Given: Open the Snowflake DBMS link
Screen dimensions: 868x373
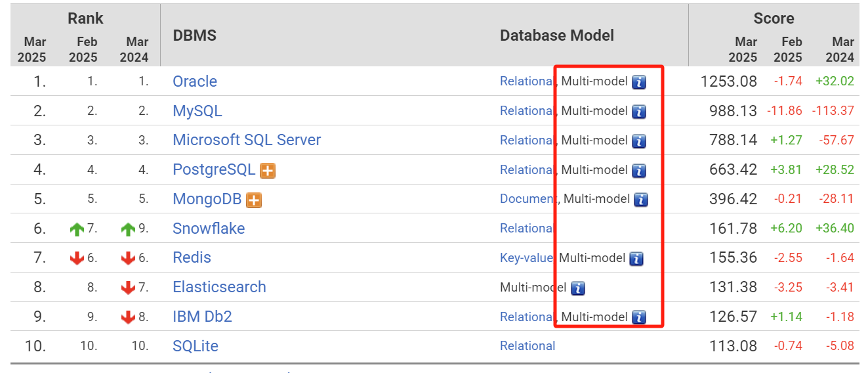Looking at the screenshot, I should 209,229.
